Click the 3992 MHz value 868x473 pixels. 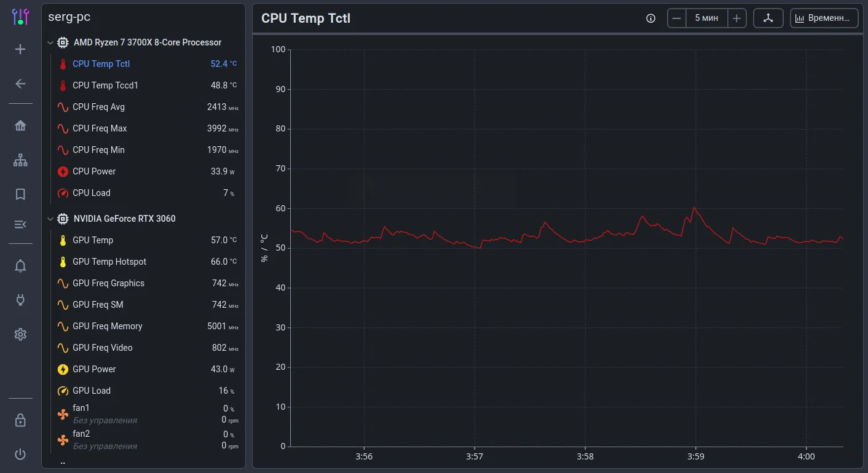223,128
